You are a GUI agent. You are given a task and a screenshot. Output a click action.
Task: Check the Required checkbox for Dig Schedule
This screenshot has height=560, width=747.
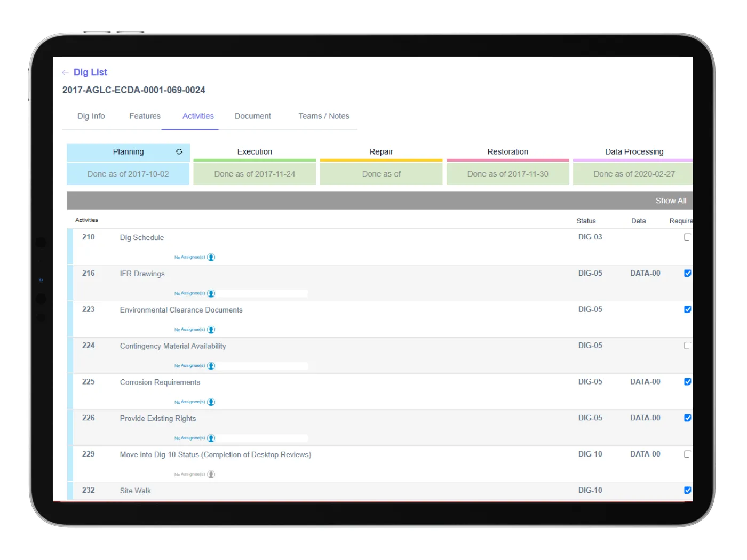coord(688,237)
